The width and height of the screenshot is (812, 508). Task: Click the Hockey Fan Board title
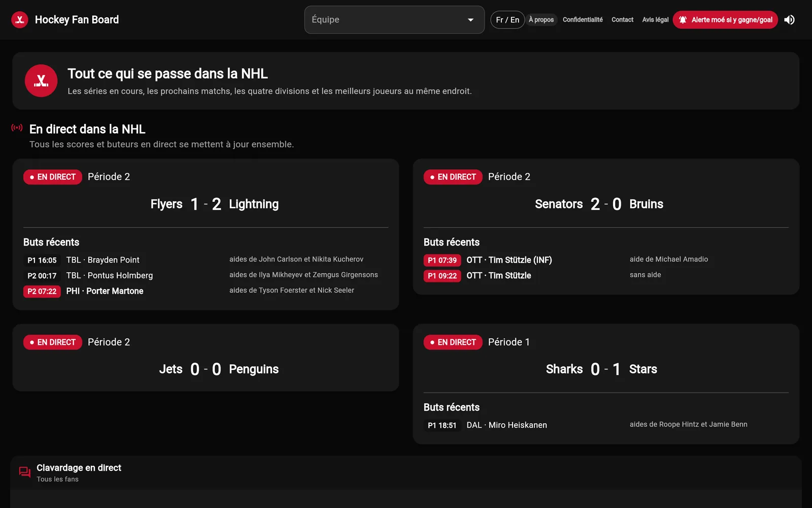point(77,20)
